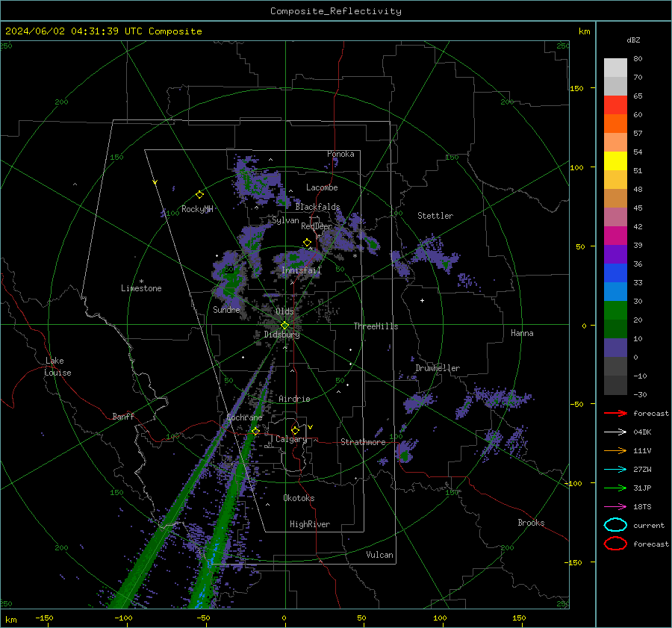Click the 'Blackfalds' map label
The image size is (672, 628).
pyautogui.click(x=317, y=207)
